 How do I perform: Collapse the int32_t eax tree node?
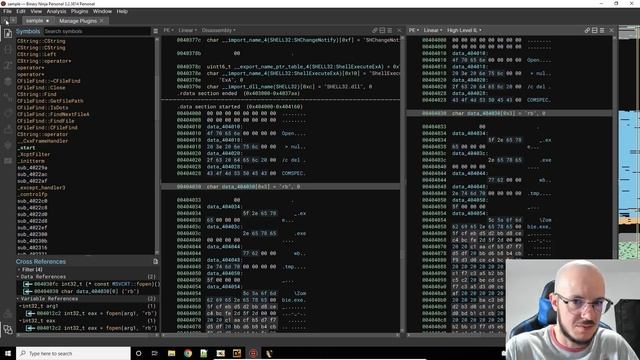tap(20, 321)
